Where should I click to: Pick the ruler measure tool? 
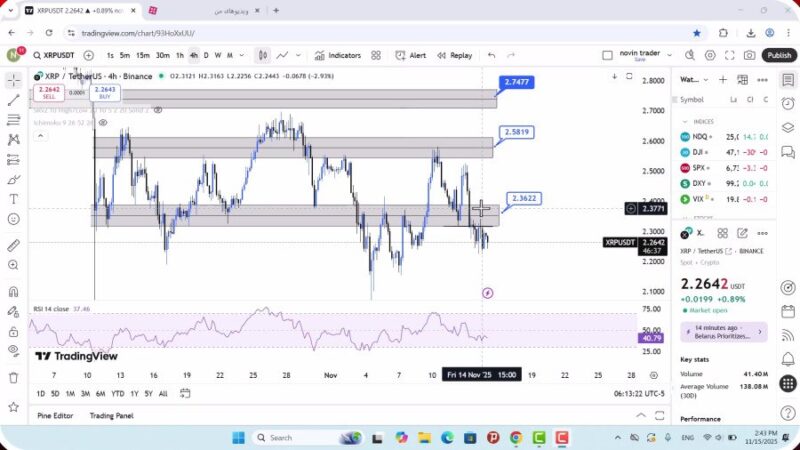click(13, 245)
